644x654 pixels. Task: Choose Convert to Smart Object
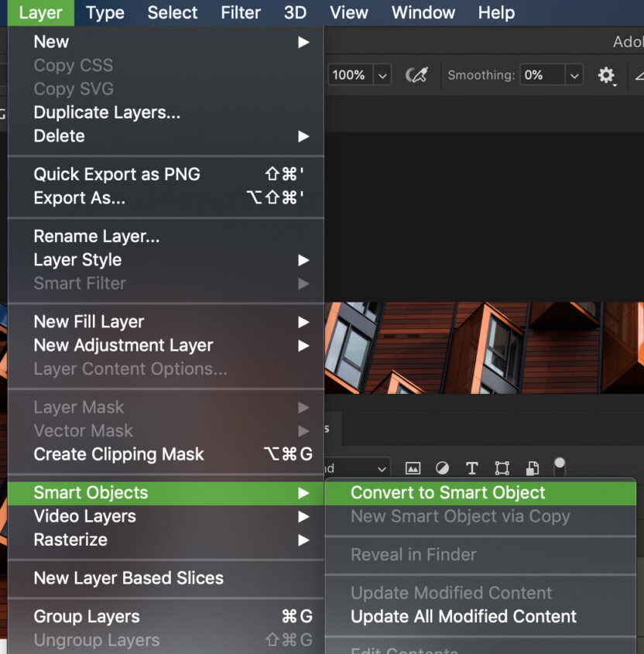point(447,492)
